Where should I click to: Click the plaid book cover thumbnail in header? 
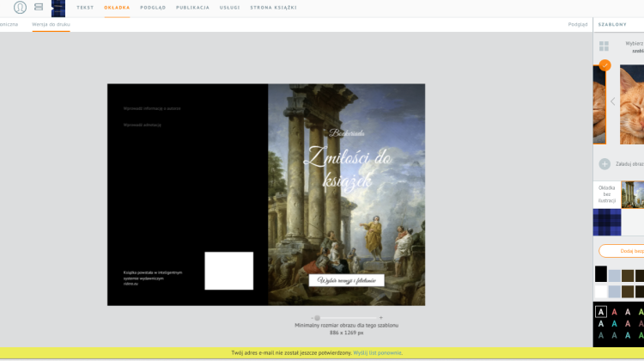[x=58, y=9]
